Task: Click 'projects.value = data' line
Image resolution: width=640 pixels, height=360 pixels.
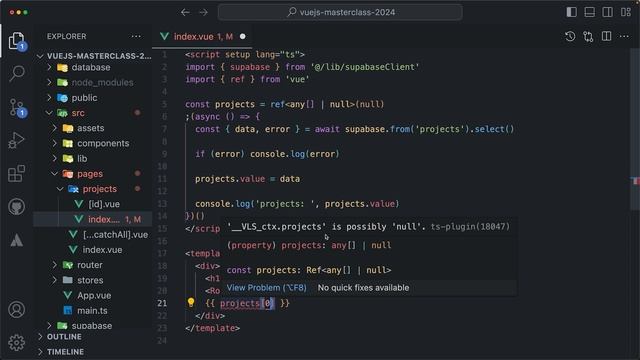Action: click(x=247, y=179)
